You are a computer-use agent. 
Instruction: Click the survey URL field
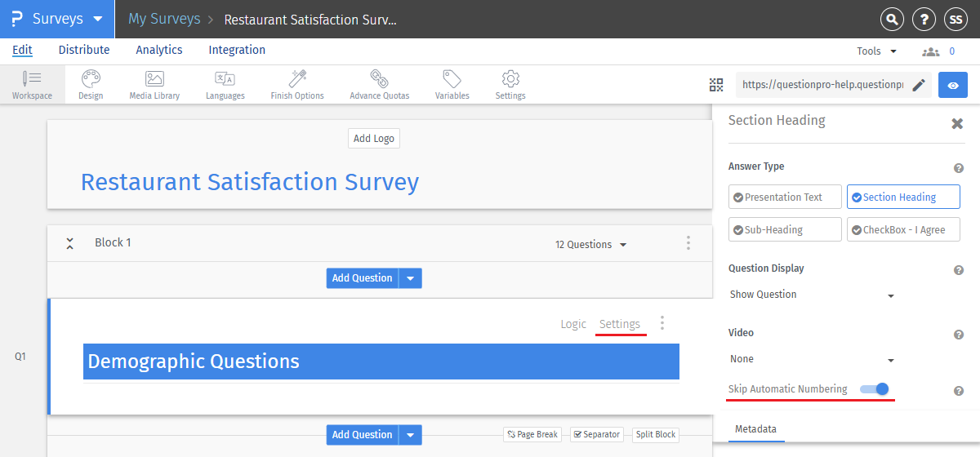click(x=822, y=85)
